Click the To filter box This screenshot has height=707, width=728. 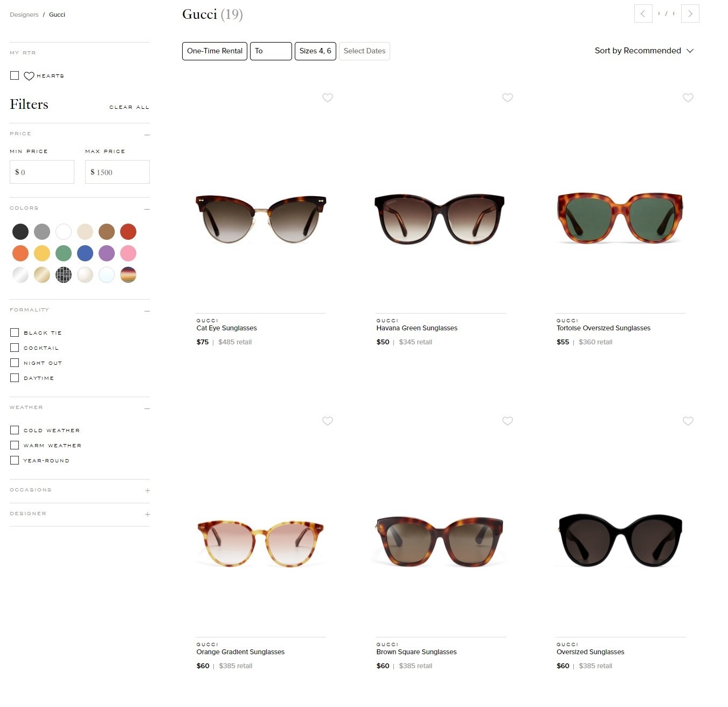271,51
